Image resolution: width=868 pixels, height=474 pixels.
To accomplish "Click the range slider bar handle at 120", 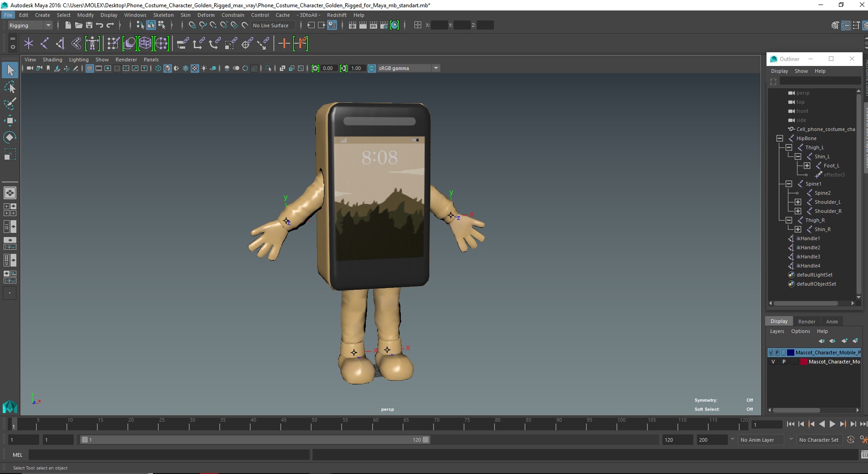I will pos(426,440).
